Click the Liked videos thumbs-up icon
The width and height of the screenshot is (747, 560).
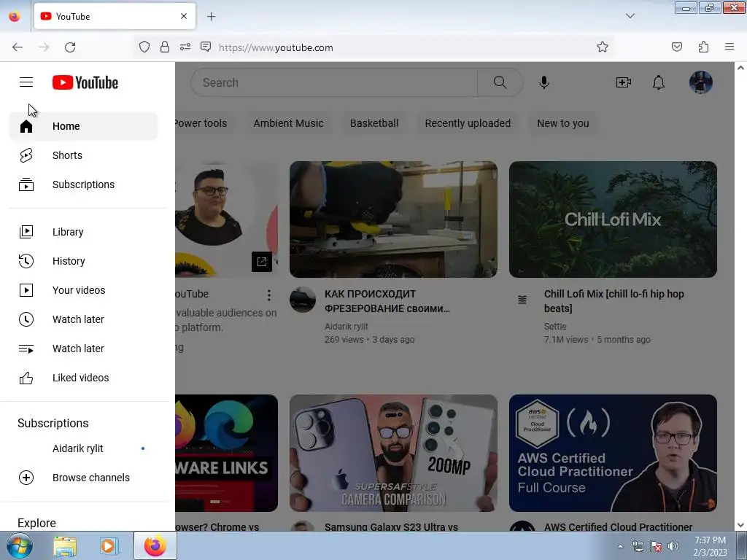click(x=26, y=378)
